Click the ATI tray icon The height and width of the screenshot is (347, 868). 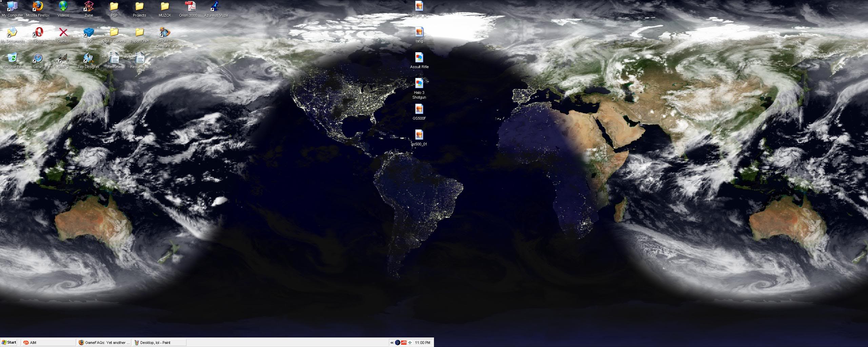point(404,343)
